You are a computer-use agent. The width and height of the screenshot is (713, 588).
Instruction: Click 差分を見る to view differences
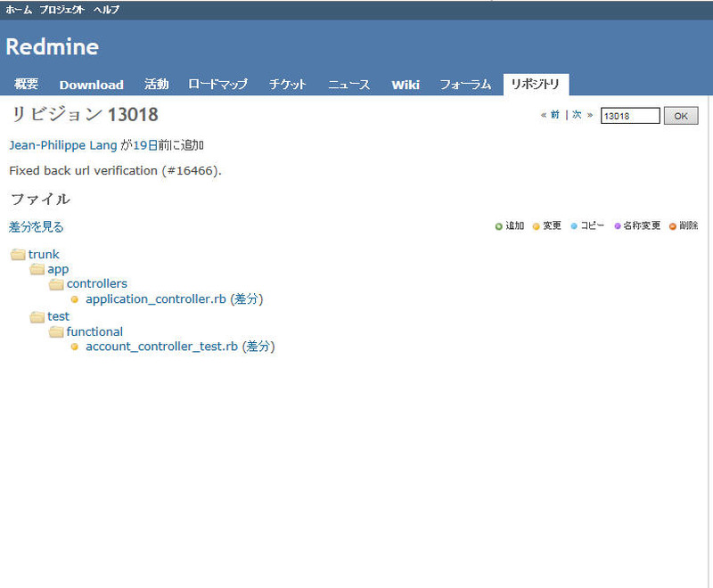(x=37, y=227)
